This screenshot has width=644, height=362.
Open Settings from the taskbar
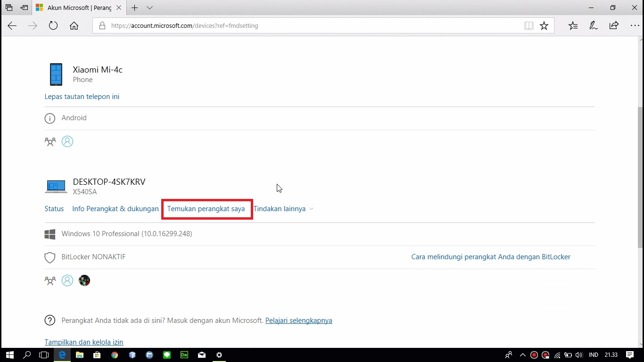pos(219,355)
